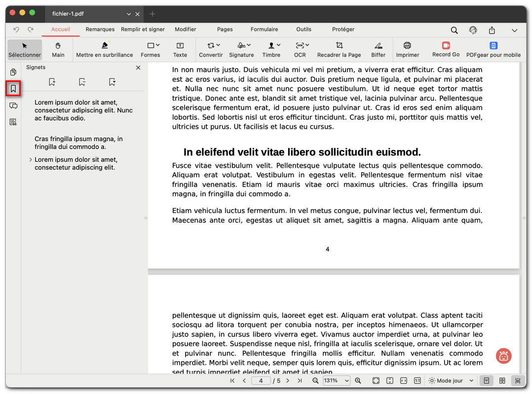532x394 pixels.
Task: Open the Imprimer tool
Action: [407, 49]
